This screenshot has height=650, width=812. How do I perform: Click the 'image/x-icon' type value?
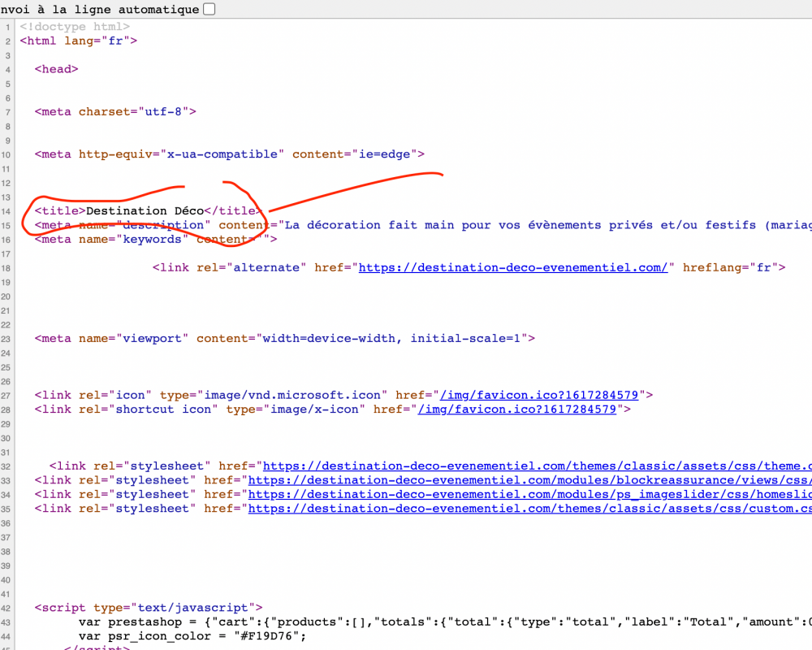tap(314, 409)
